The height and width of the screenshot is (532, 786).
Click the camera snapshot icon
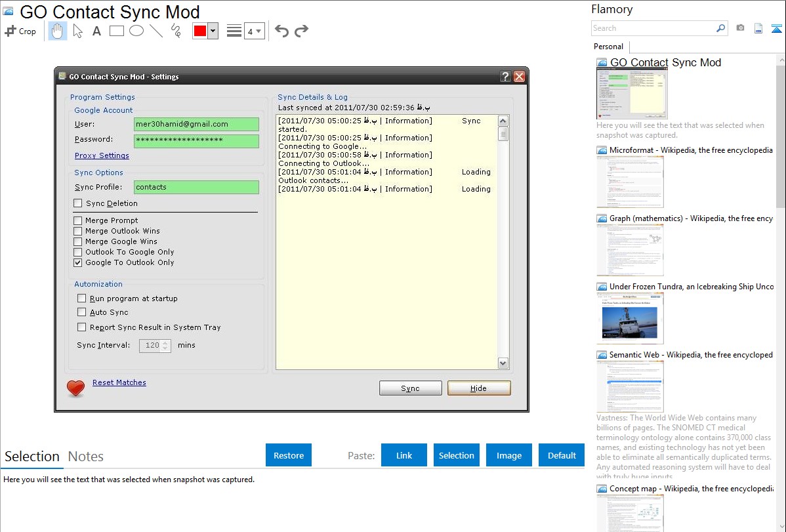point(740,28)
